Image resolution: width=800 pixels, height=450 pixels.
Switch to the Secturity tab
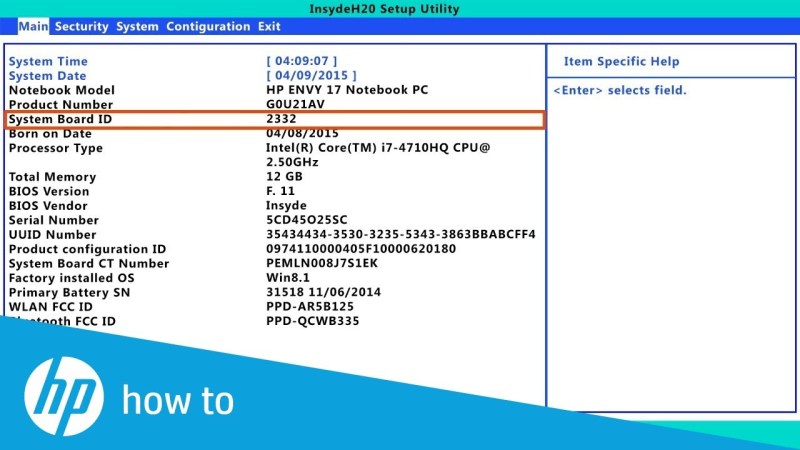82,27
